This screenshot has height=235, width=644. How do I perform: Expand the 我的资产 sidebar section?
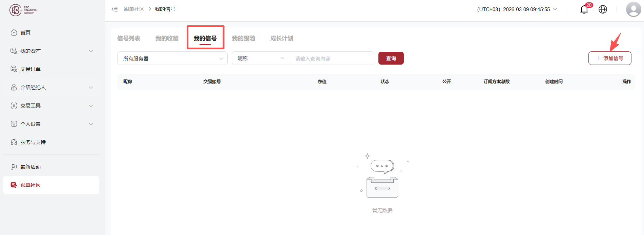click(x=51, y=51)
